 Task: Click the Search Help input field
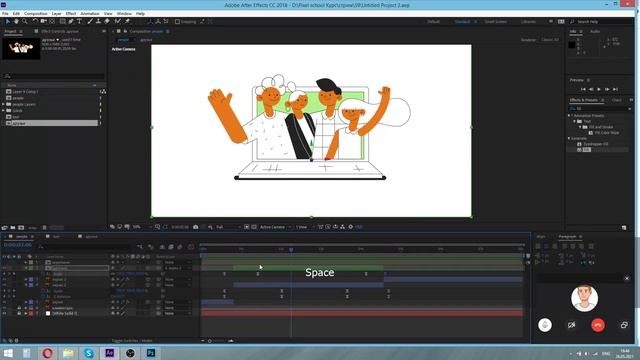coord(602,22)
